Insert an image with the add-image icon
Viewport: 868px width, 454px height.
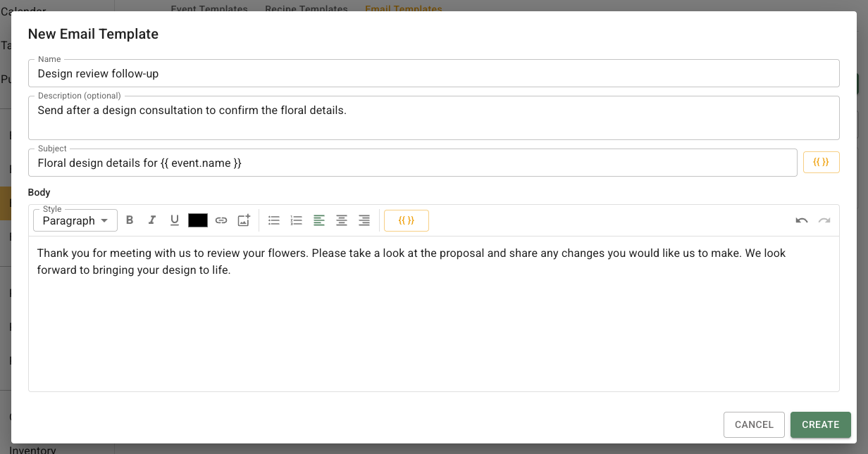(x=244, y=220)
